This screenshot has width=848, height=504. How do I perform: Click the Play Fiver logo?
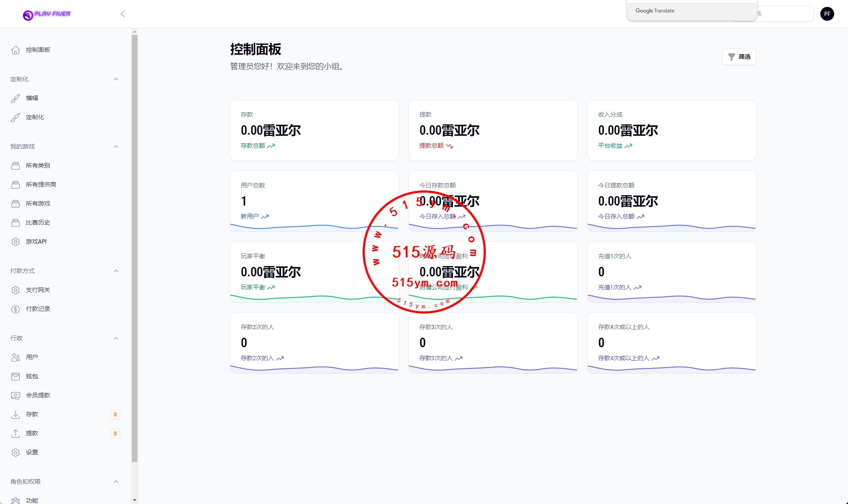[47, 15]
